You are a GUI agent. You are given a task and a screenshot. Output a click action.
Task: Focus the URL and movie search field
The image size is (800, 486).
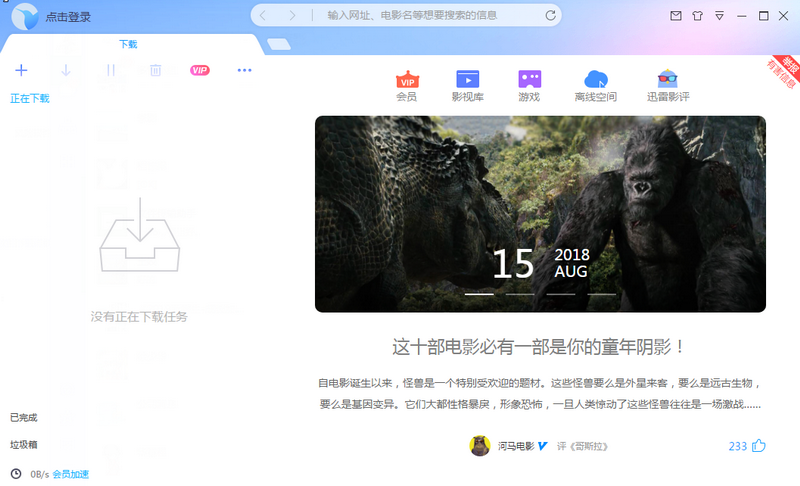click(412, 15)
